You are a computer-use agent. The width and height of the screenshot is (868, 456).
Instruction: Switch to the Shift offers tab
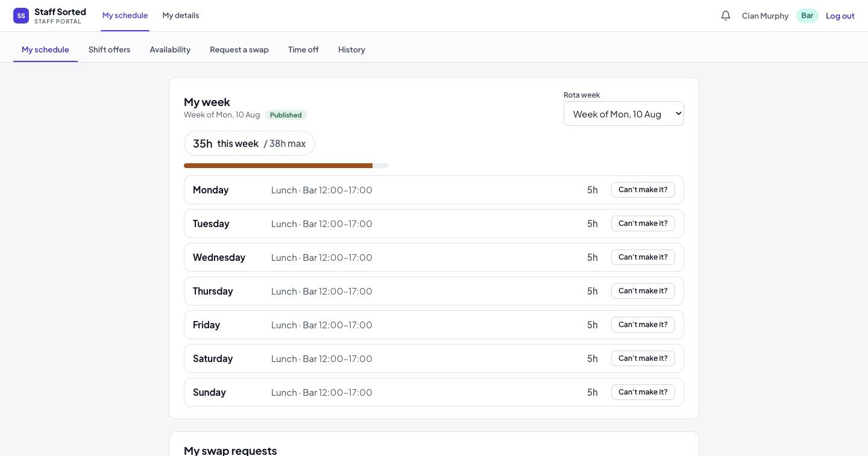(109, 49)
